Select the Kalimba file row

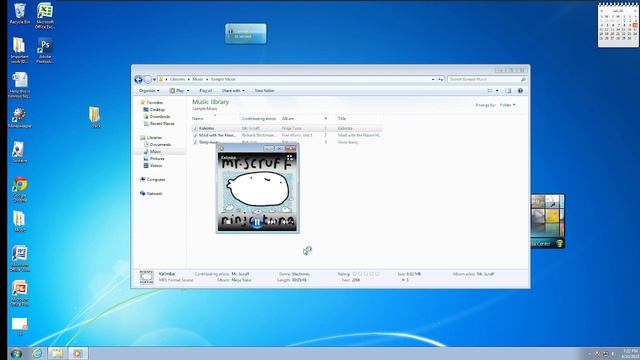click(x=287, y=128)
